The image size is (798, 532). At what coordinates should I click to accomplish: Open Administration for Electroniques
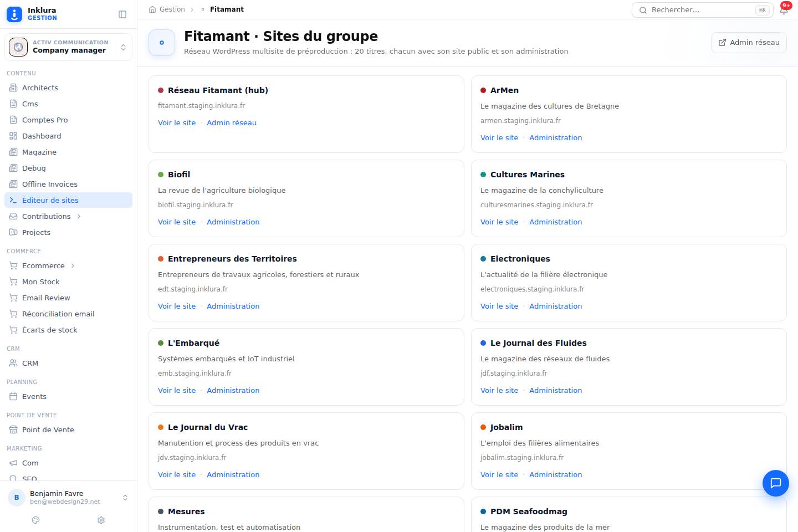tap(555, 306)
